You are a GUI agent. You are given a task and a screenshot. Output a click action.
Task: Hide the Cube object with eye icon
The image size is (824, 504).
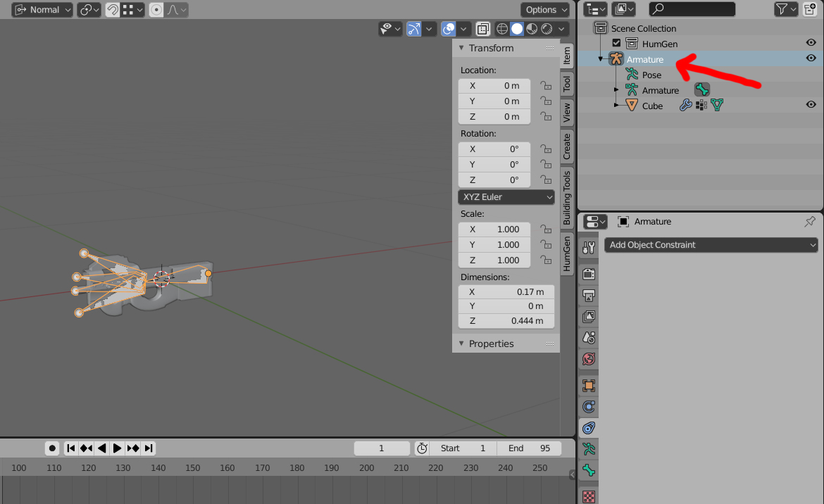click(811, 105)
